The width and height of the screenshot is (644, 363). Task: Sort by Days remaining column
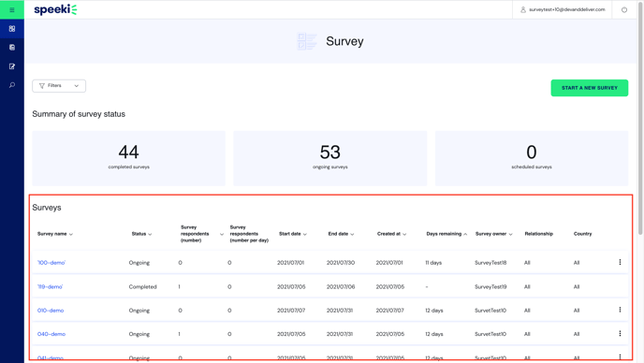[446, 234]
